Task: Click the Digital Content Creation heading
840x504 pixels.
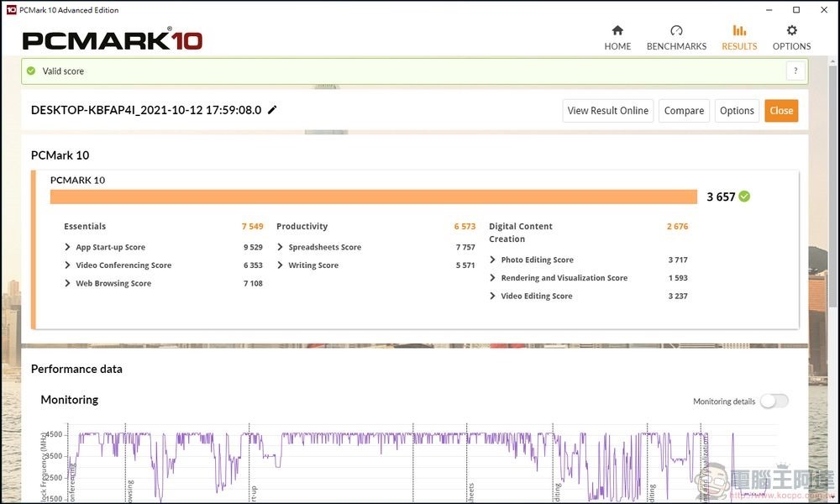Action: coord(520,233)
